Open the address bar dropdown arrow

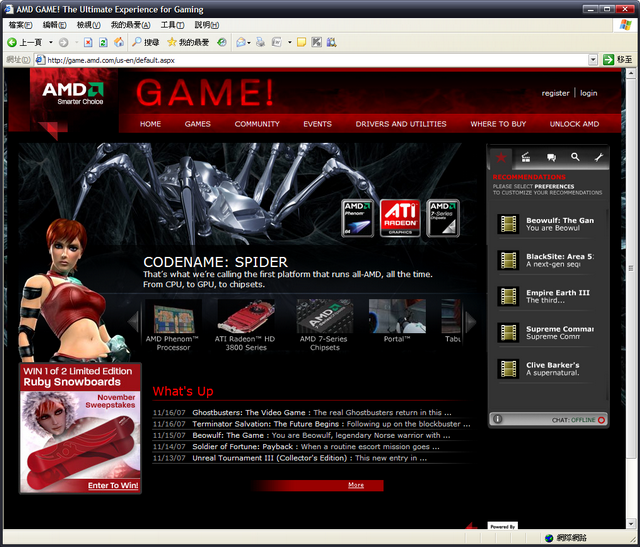pos(593,60)
